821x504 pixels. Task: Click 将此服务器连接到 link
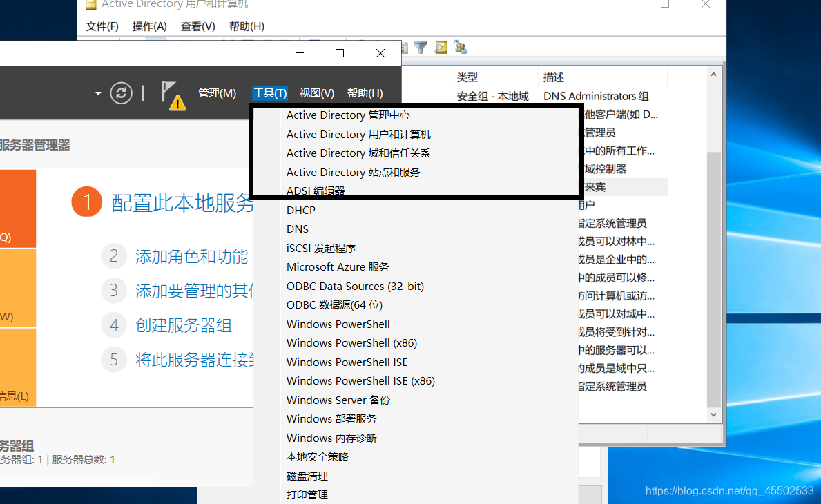(194, 360)
